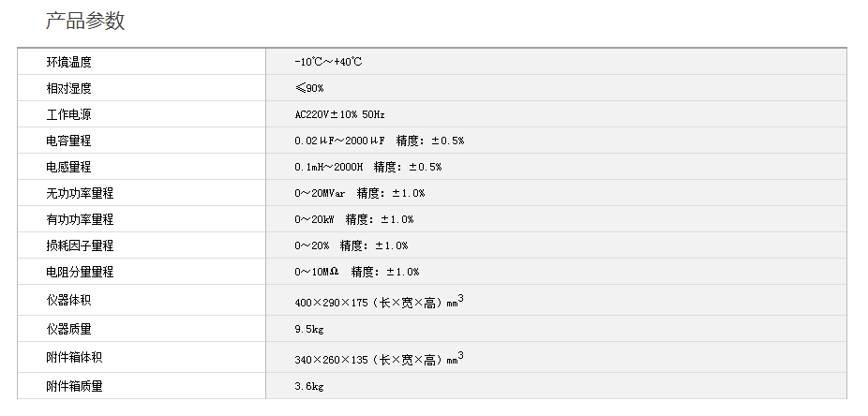Click the -10℃~+40℃ temperature value

point(328,62)
